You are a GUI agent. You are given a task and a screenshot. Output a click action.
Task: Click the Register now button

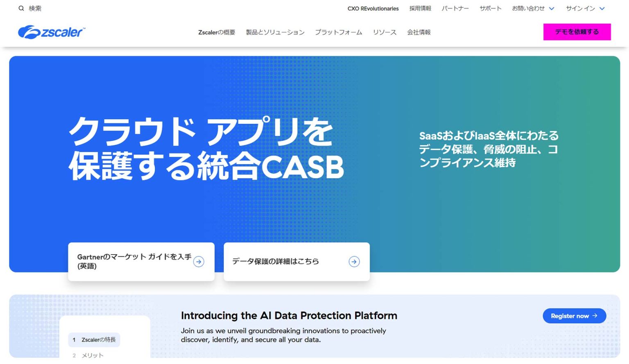point(574,316)
